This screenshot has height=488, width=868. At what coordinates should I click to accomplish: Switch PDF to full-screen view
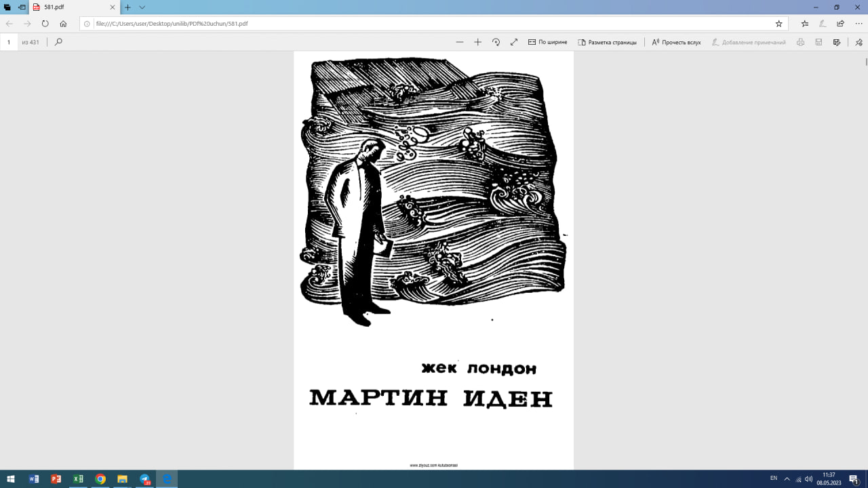coord(514,42)
